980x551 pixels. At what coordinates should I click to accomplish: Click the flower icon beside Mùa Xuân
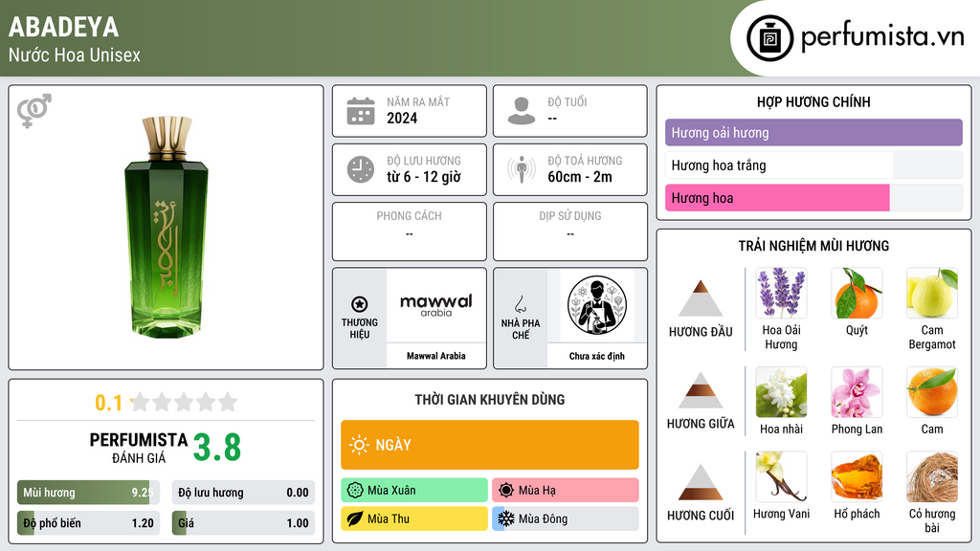coord(355,490)
